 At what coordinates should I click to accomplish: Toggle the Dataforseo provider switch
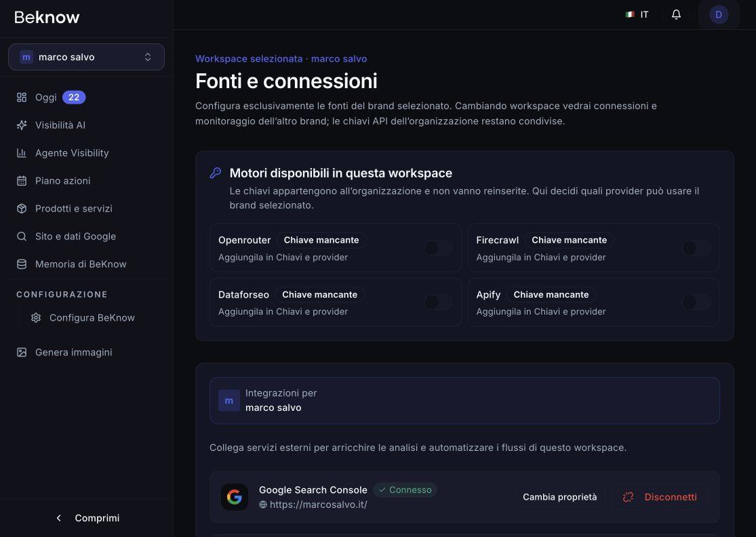(x=438, y=302)
